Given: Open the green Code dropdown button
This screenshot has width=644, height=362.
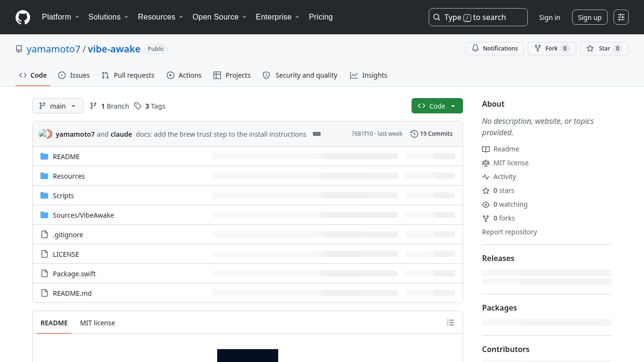Looking at the screenshot, I should 437,106.
